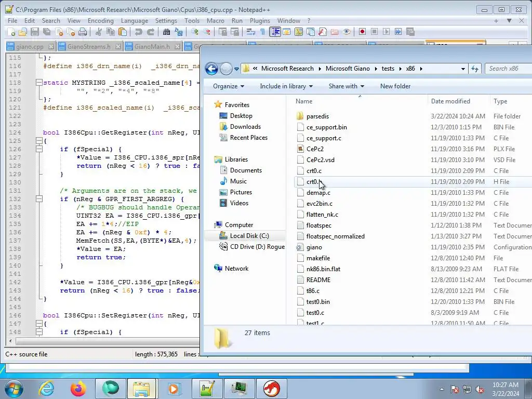Click the Playback macro icon

point(386,32)
